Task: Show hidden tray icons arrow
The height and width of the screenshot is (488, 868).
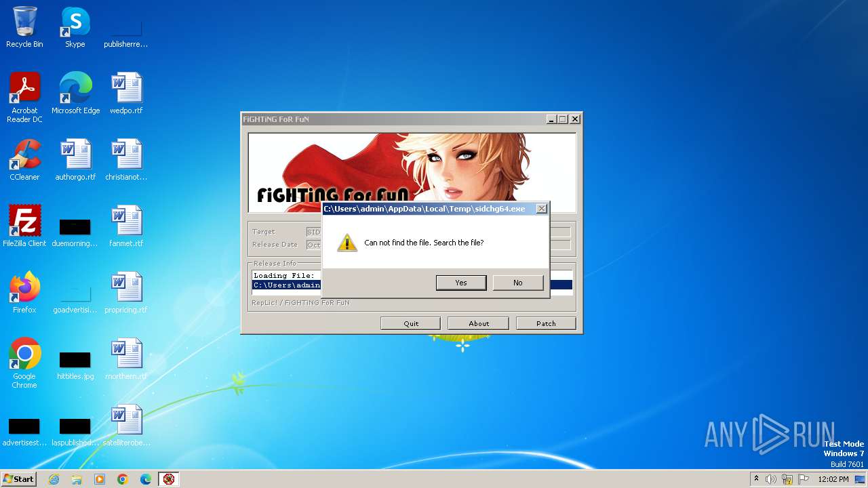Action: pyautogui.click(x=756, y=479)
